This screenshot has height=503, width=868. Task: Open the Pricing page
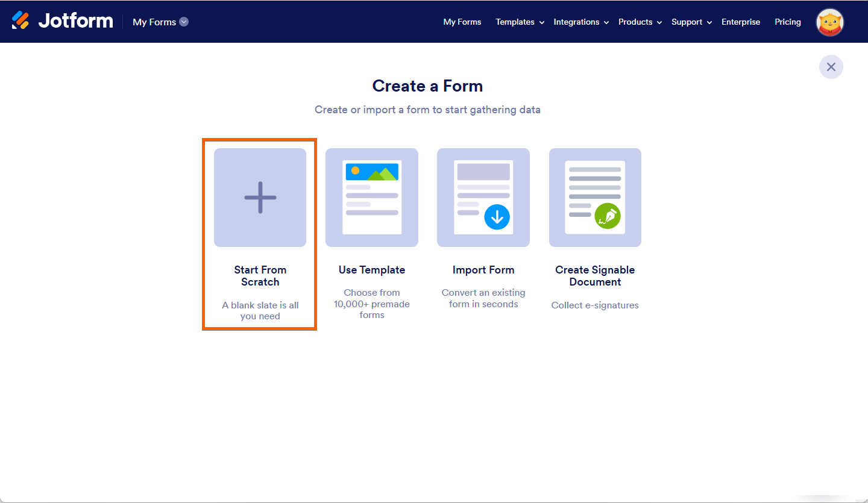(x=788, y=22)
